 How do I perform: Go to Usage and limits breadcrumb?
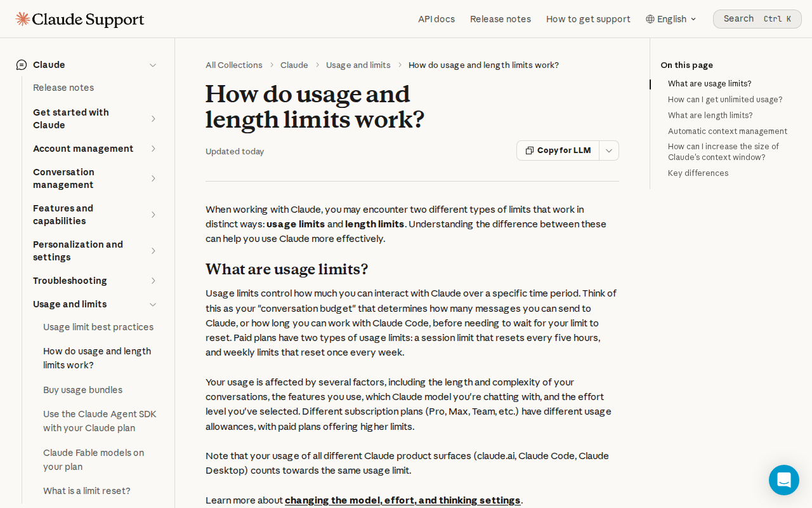coord(358,65)
